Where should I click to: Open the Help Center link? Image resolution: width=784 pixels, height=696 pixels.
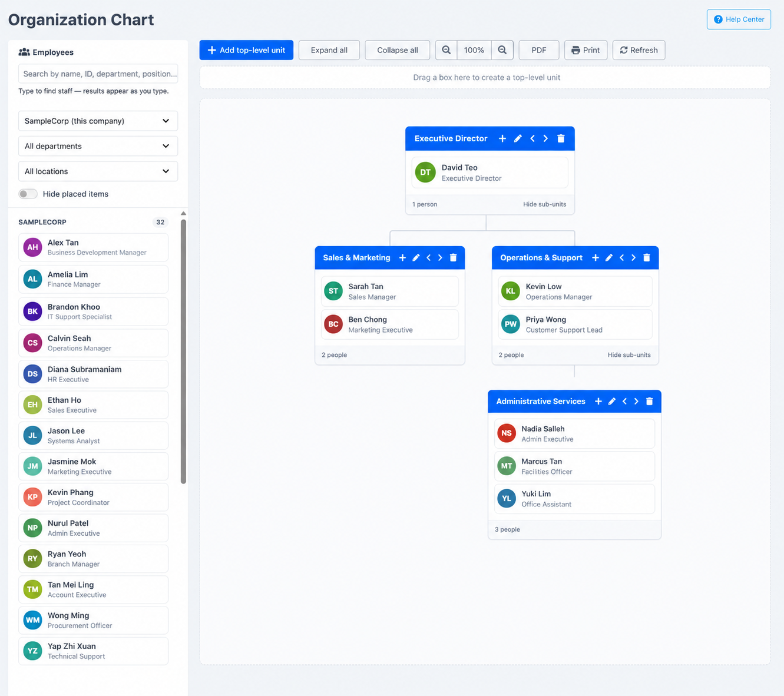coord(739,19)
